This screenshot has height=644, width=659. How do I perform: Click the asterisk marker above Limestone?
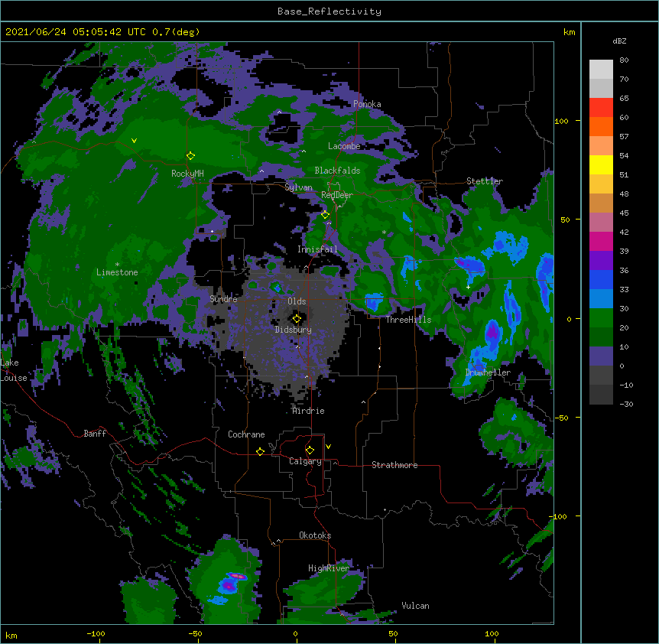[117, 265]
